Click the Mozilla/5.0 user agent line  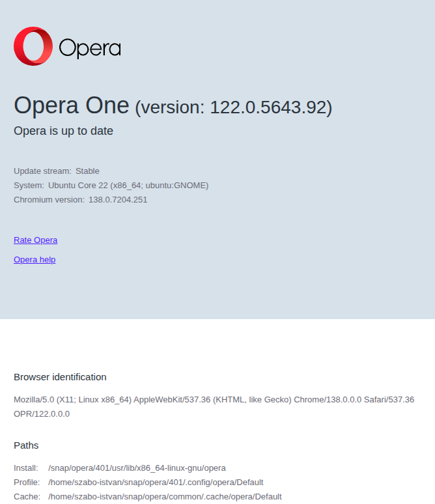214,399
